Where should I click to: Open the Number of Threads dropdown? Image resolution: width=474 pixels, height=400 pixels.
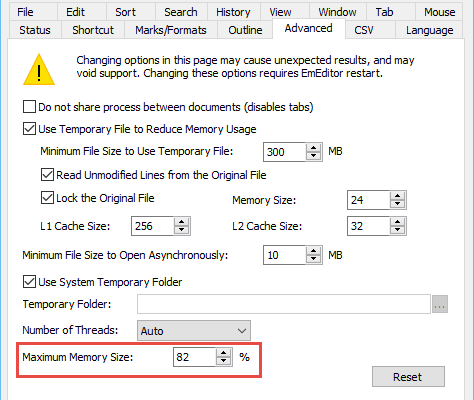tap(194, 331)
